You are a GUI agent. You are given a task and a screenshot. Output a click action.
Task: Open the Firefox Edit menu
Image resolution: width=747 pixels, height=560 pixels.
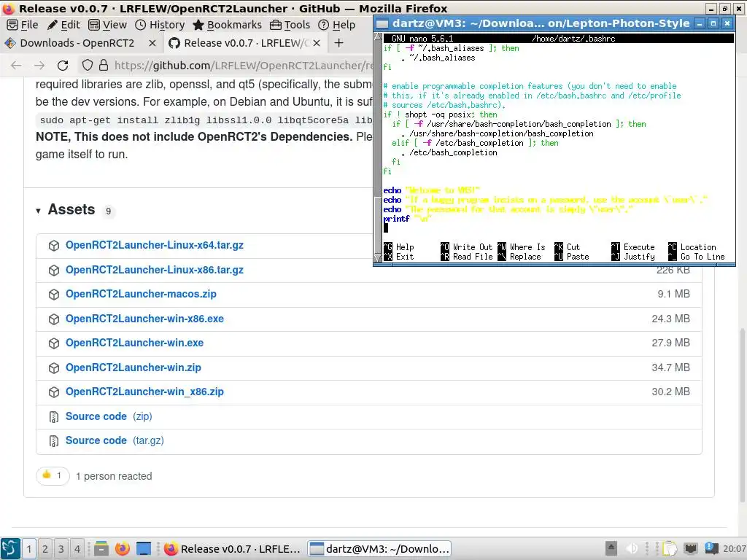coord(63,25)
